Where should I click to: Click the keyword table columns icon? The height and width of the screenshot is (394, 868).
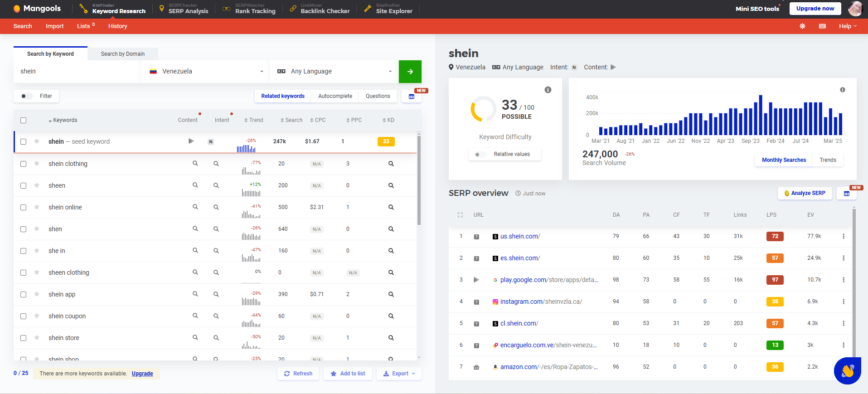coord(412,97)
